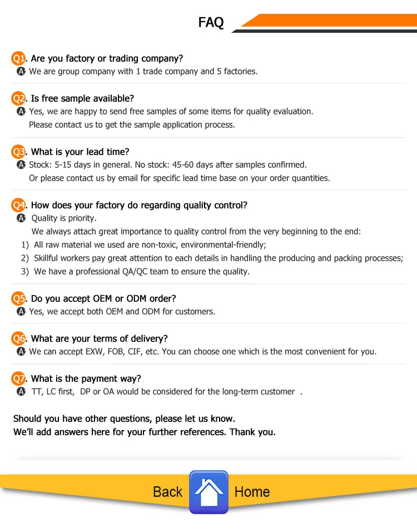Select the FAQ heading
The image size is (417, 532).
211,23
